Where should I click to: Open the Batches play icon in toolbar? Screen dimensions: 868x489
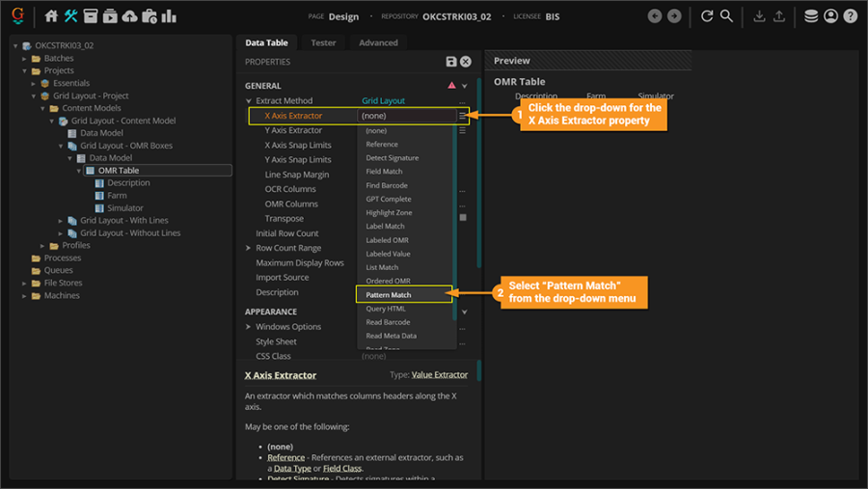[x=110, y=16]
